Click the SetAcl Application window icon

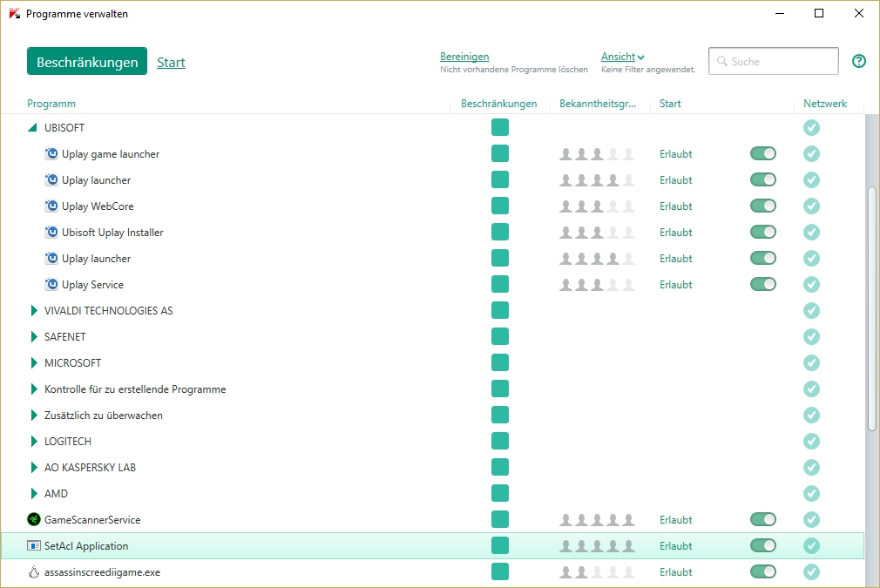pyautogui.click(x=34, y=545)
